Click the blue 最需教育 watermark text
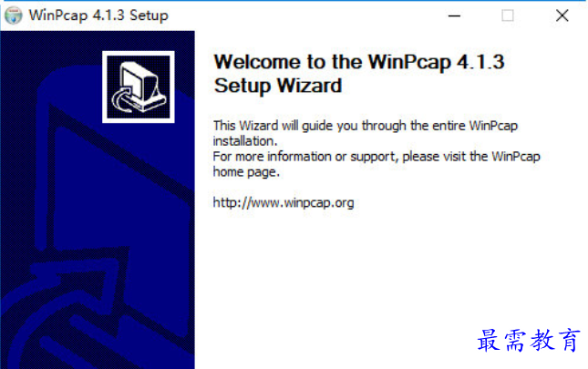 pyautogui.click(x=529, y=340)
